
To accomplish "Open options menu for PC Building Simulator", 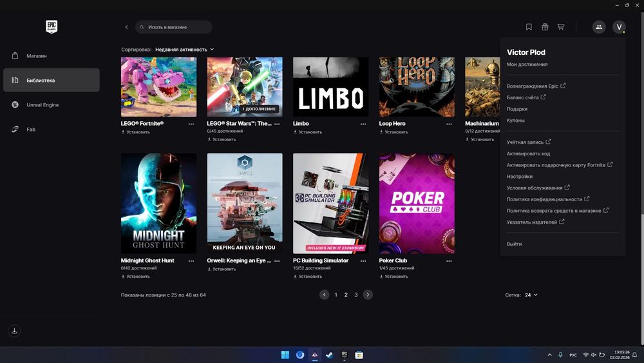I will click(363, 260).
